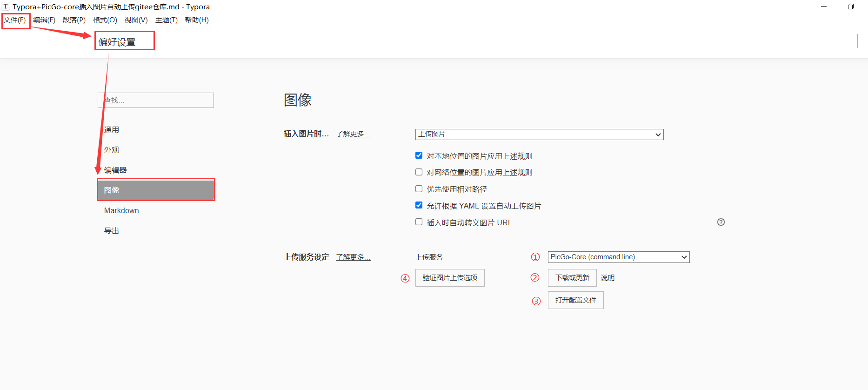
Task: Open 了解更多 link beside 上传服务设定
Action: click(x=354, y=257)
